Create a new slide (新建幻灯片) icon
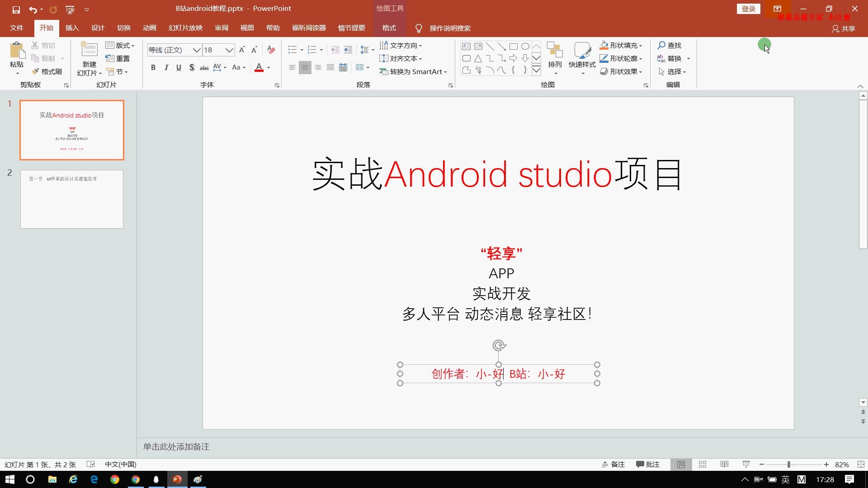The height and width of the screenshot is (488, 868). (89, 49)
